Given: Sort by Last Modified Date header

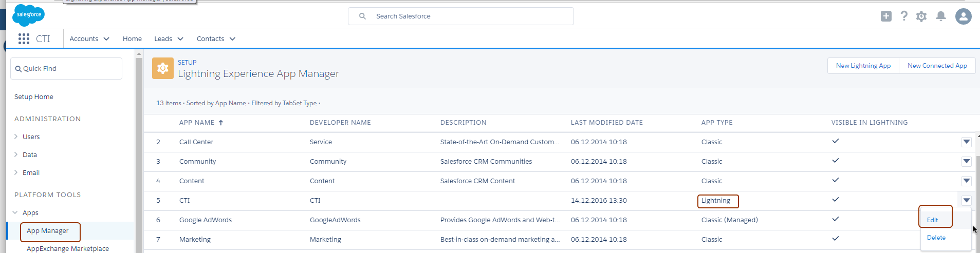Looking at the screenshot, I should coord(606,123).
